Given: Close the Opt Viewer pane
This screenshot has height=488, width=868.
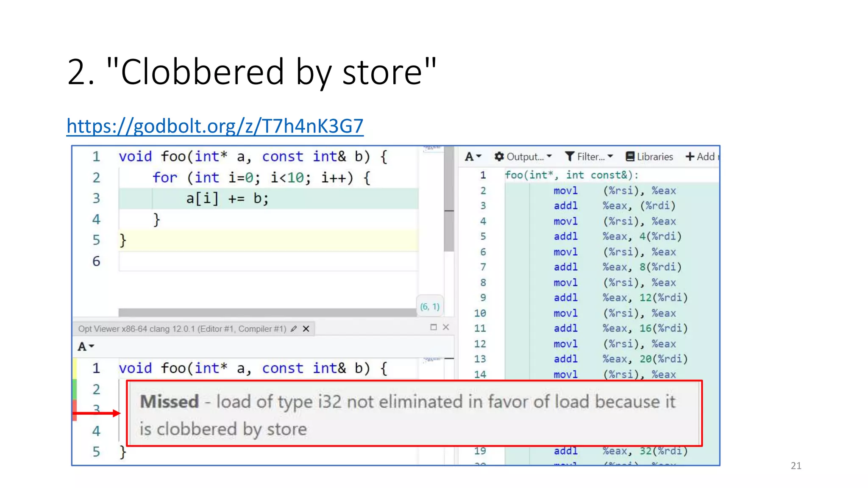Looking at the screenshot, I should 446,327.
